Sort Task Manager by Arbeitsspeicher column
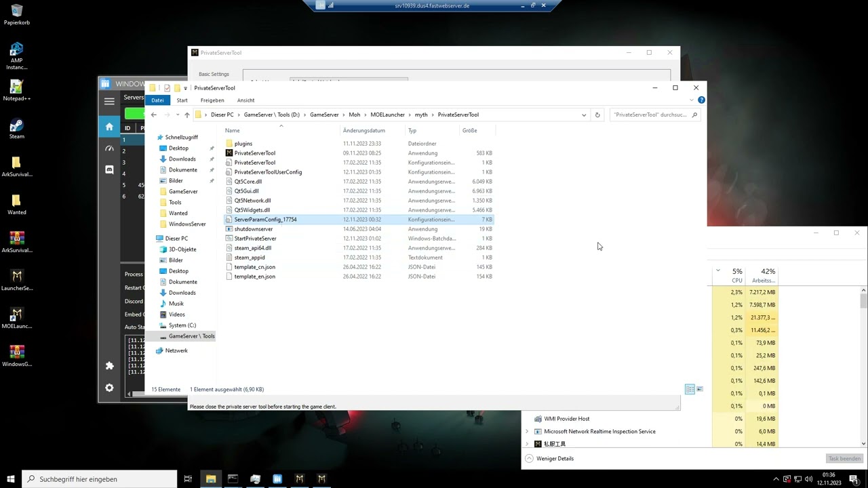This screenshot has height=488, width=868. [764, 275]
